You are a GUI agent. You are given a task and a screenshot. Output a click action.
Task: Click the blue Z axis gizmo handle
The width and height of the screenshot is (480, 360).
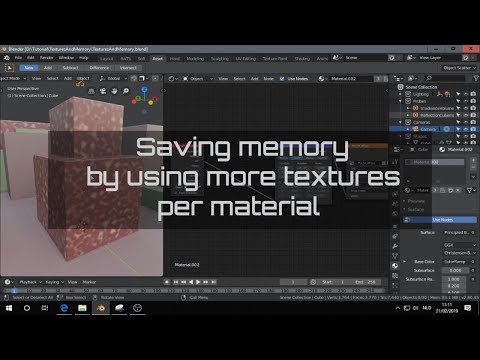(x=144, y=89)
